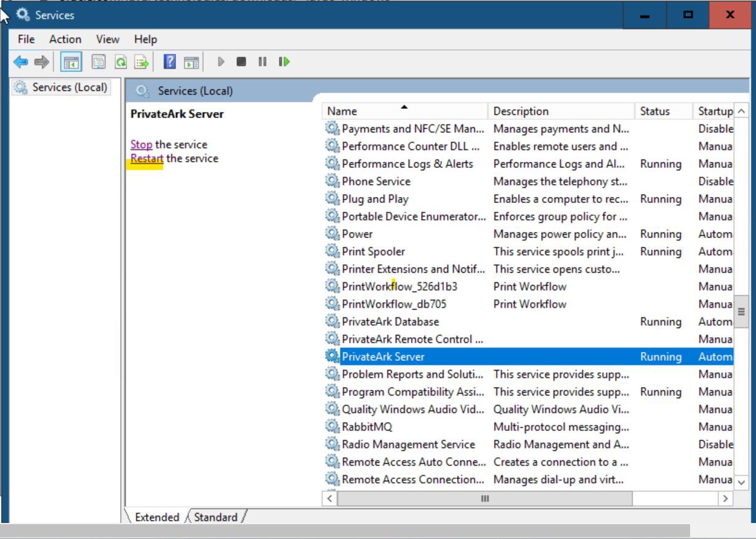Screen dimensions: 756x539
Task: Switch to the Standard tab
Action: [x=215, y=517]
